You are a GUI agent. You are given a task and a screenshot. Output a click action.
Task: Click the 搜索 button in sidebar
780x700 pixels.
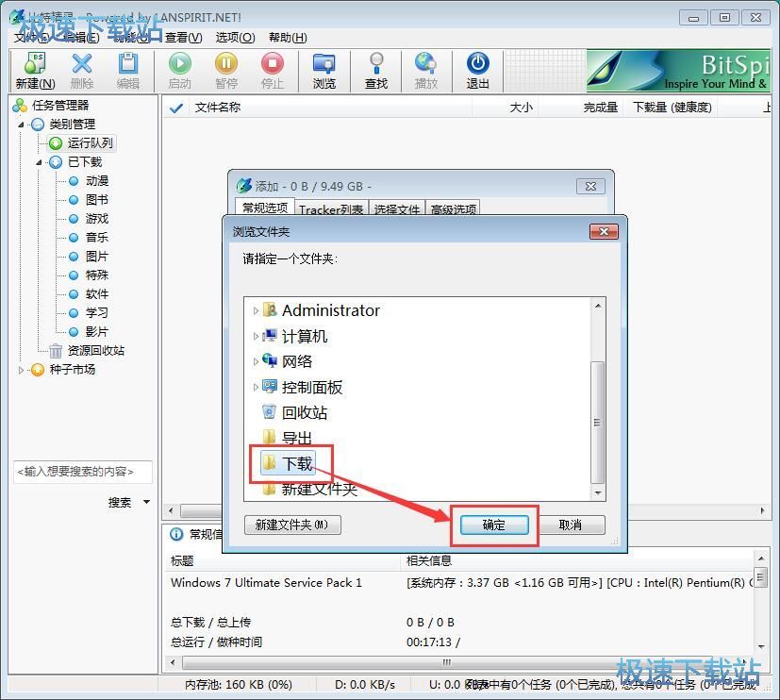120,502
